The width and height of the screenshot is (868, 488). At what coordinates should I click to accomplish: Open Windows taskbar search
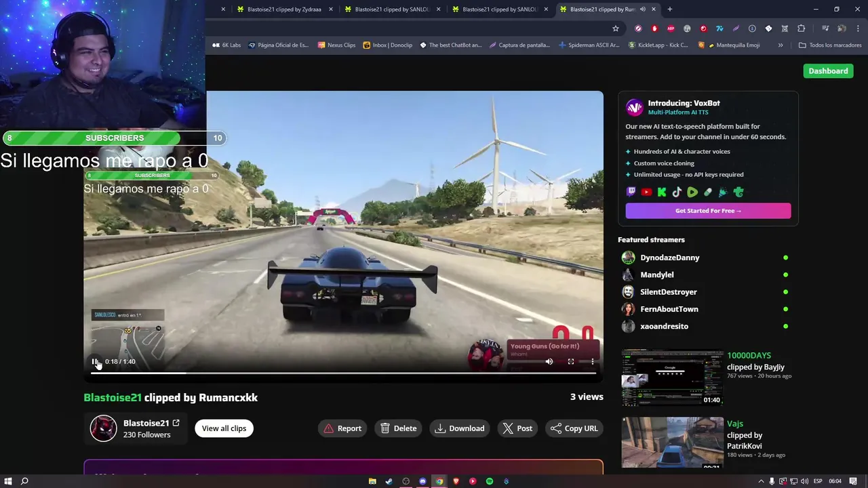pos(24,481)
